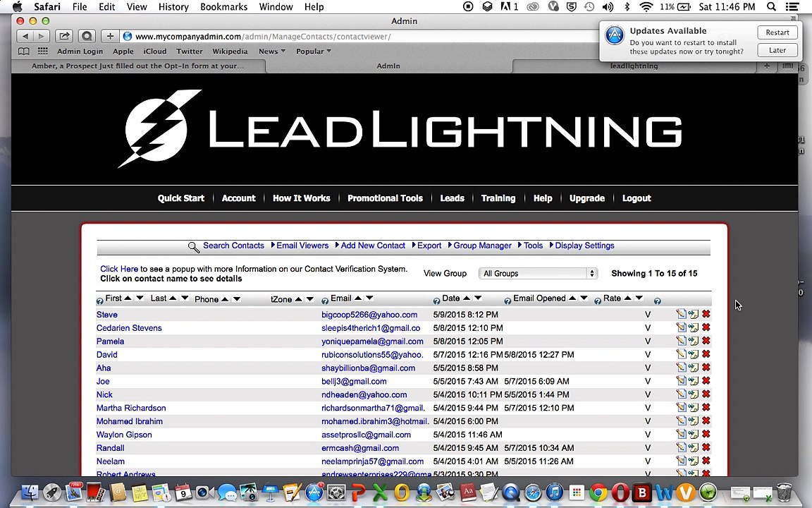This screenshot has width=812, height=508.
Task: Open Google Chrome from the Dock
Action: click(598, 491)
